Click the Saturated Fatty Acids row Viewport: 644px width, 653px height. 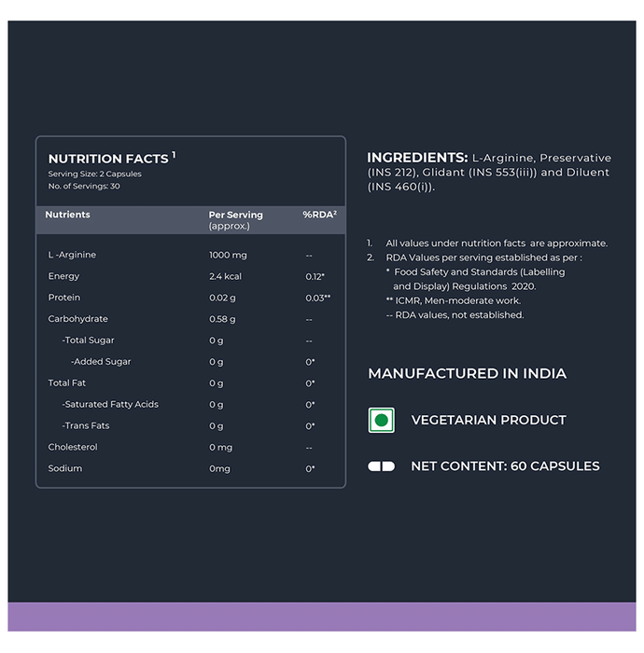tap(110, 404)
